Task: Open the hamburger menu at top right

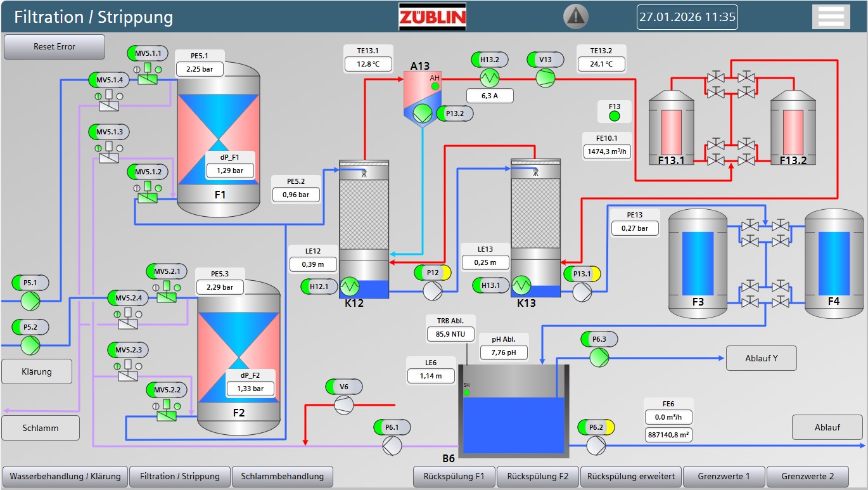Action: [x=831, y=16]
